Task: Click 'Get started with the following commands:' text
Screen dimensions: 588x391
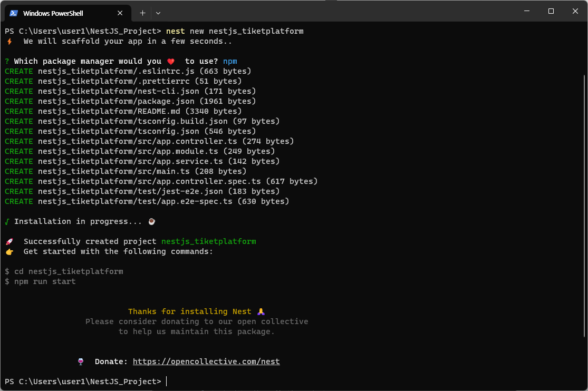Action: coord(118,251)
